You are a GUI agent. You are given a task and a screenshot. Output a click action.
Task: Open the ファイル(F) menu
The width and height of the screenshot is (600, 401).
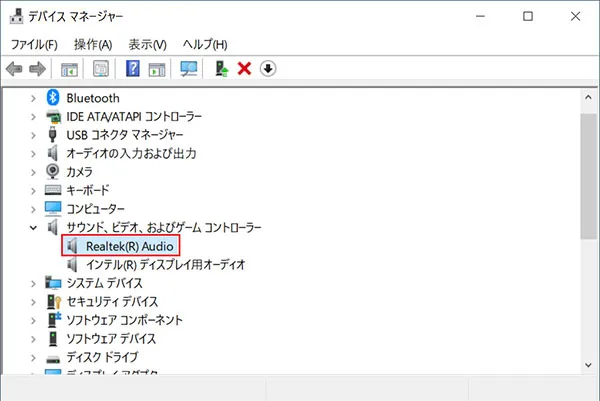(x=34, y=44)
